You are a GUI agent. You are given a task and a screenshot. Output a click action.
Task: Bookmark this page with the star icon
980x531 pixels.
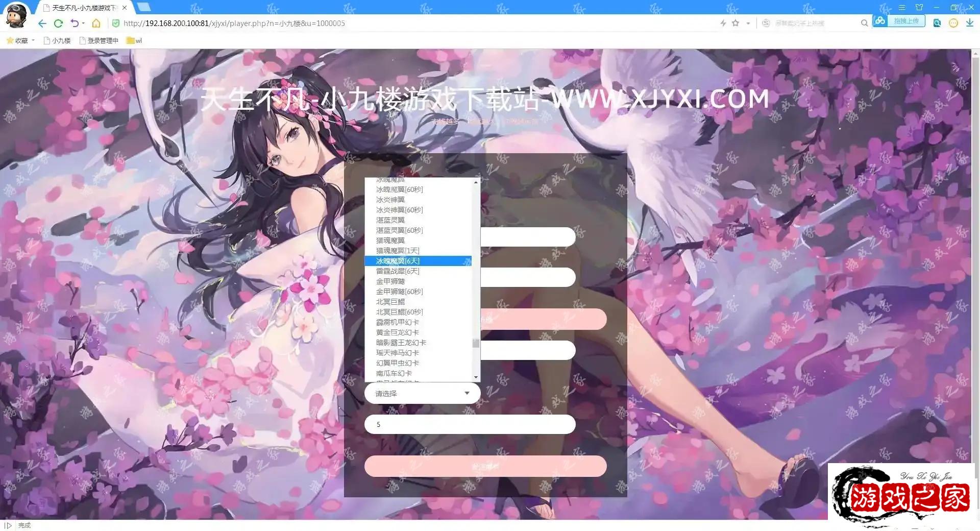(734, 22)
